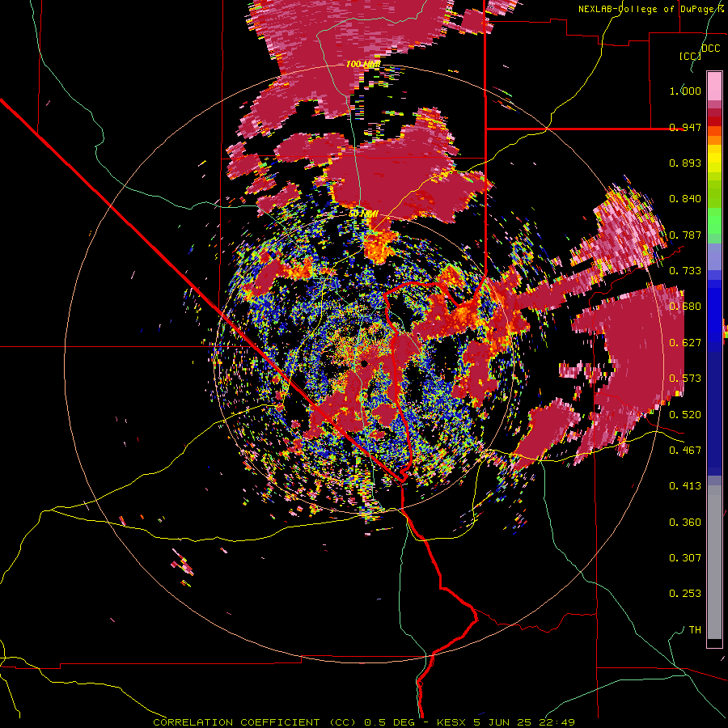Select the 1.000 legend value
Image resolution: width=728 pixels, height=728 pixels.
pos(685,91)
